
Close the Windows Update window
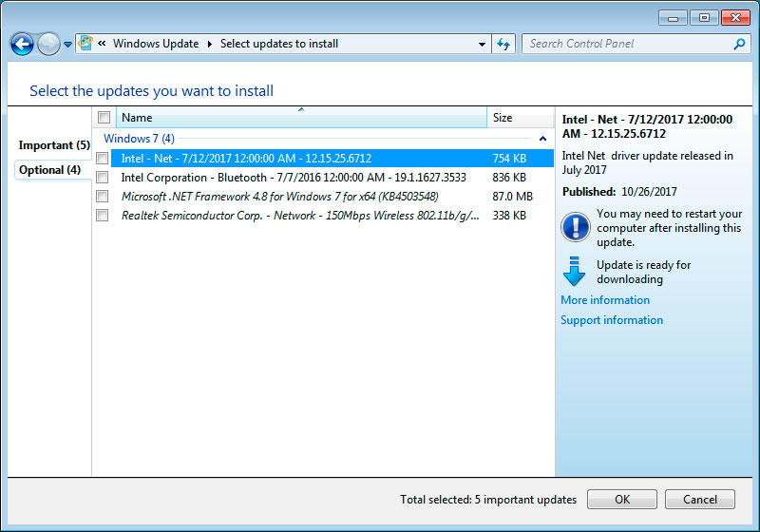click(735, 18)
